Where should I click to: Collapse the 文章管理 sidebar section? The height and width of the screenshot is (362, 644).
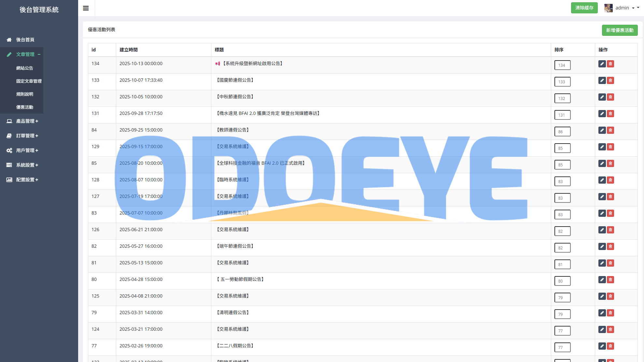coord(25,54)
